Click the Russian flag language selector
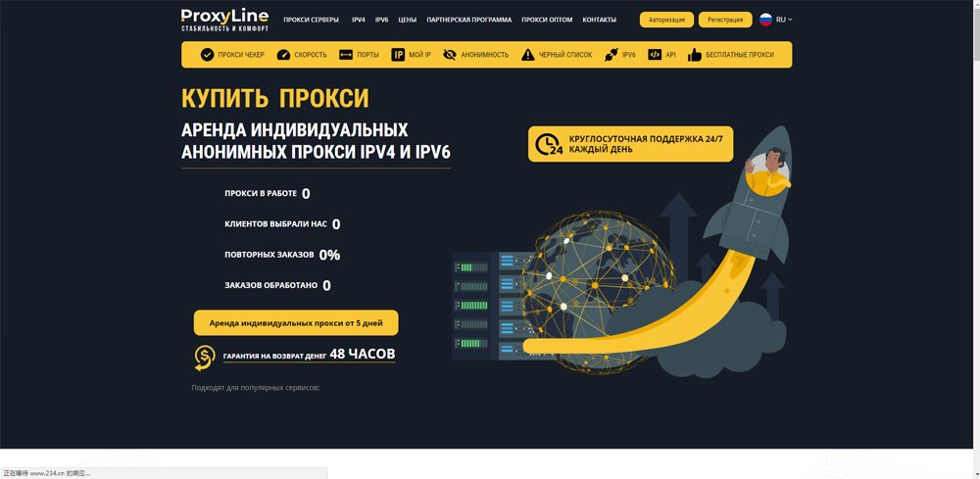The image size is (980, 479). (765, 20)
